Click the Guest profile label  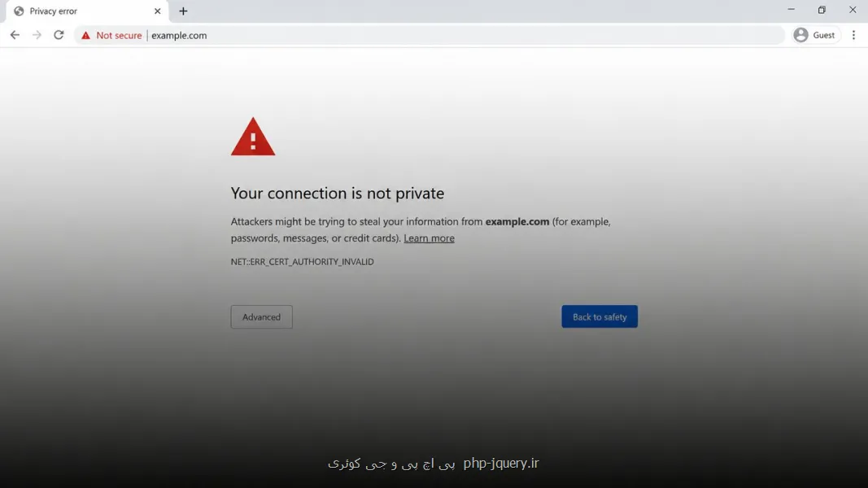click(x=824, y=35)
